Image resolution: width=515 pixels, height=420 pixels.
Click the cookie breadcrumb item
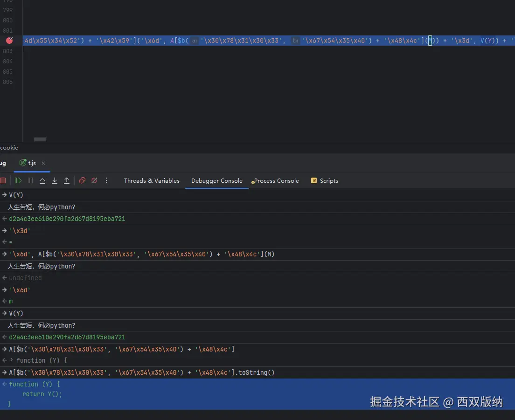[9, 148]
